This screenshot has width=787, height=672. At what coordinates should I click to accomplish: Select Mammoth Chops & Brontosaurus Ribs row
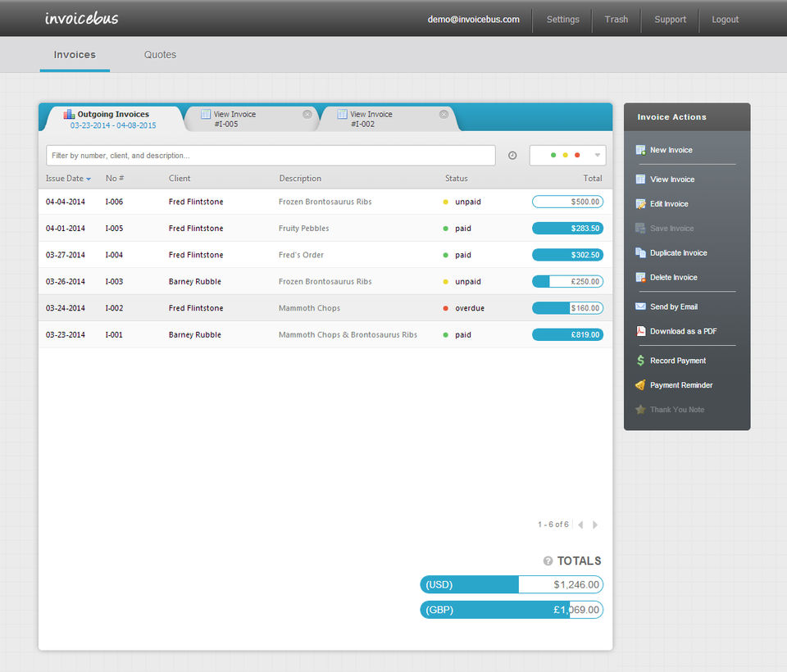[x=325, y=334]
